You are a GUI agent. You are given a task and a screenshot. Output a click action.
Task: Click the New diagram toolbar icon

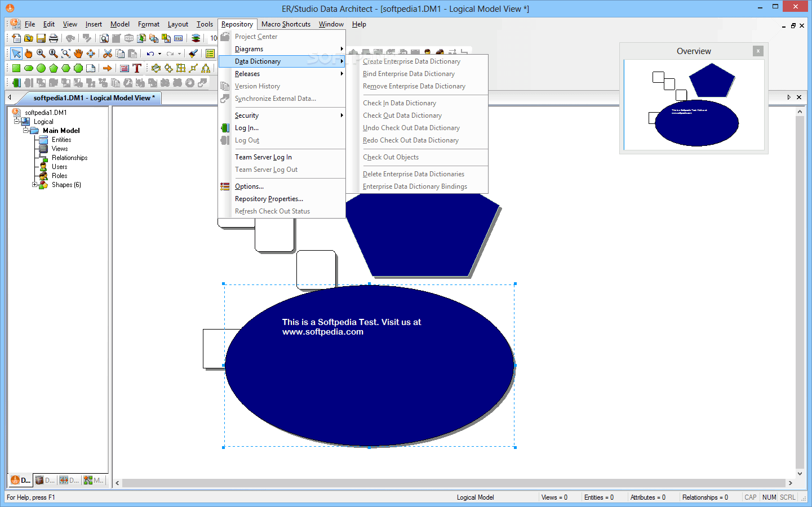point(16,38)
